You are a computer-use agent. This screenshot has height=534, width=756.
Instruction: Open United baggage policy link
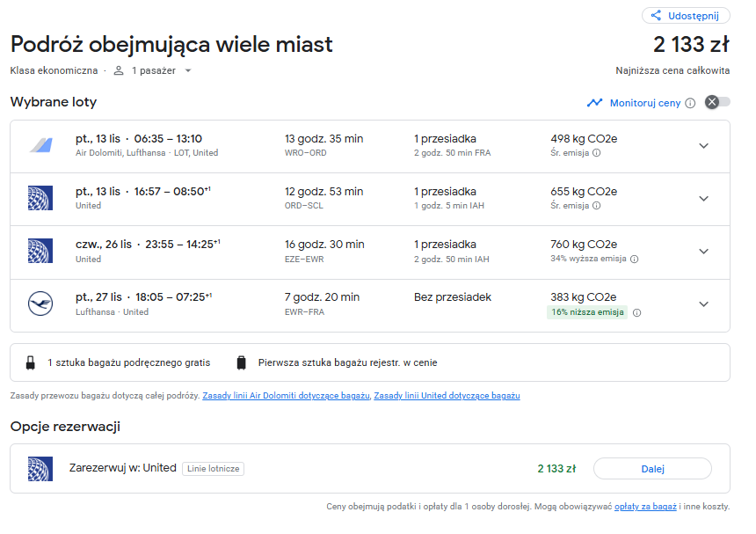[447, 396]
